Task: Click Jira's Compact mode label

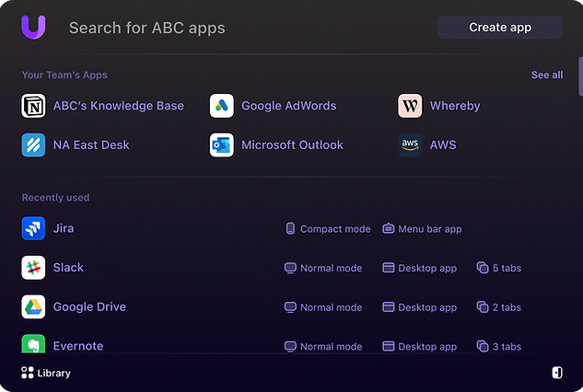Action: (335, 229)
